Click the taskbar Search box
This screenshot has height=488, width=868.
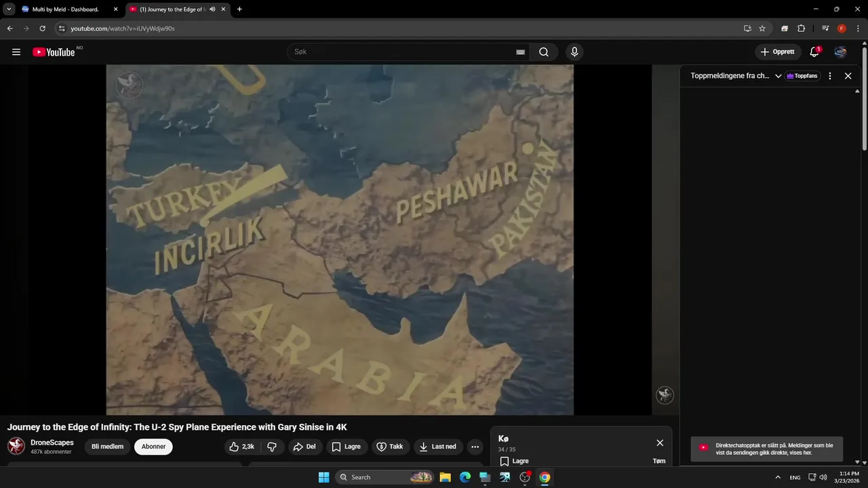[x=384, y=477]
